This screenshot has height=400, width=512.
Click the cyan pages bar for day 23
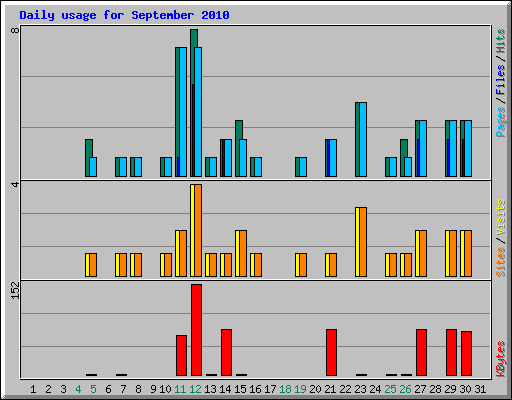363,139
